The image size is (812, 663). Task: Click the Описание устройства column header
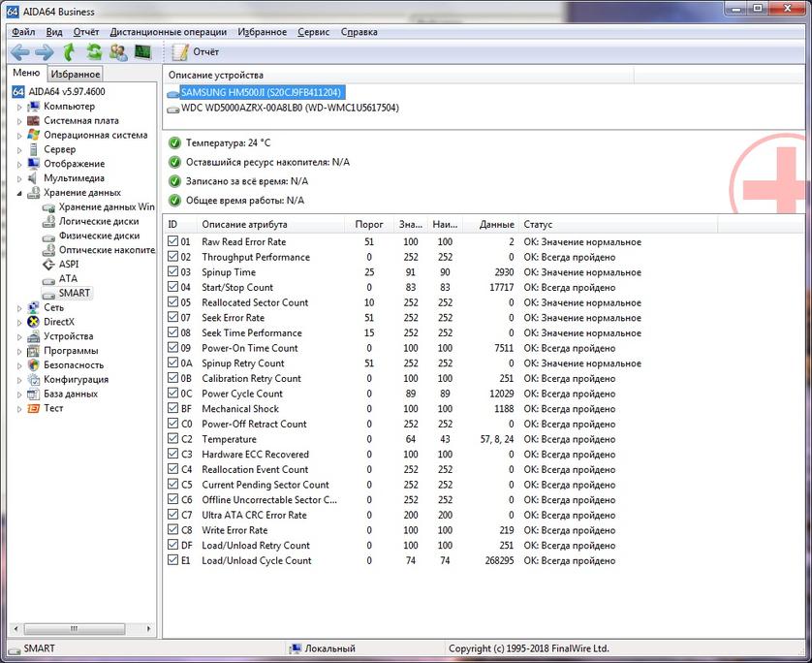tap(397, 75)
